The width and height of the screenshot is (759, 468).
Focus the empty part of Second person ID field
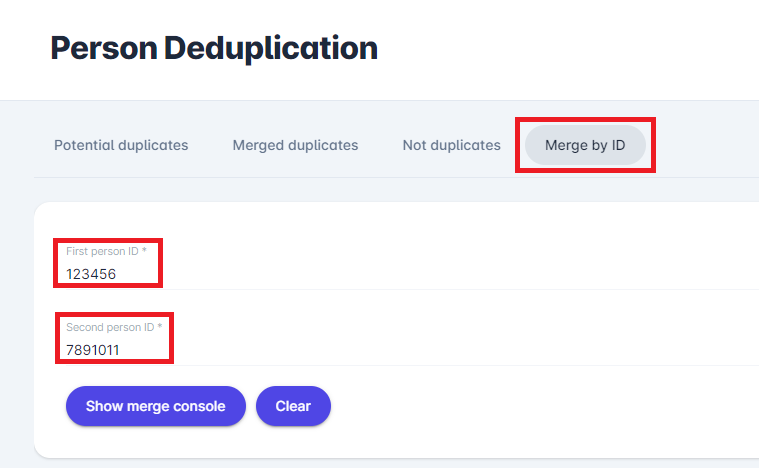coord(450,349)
